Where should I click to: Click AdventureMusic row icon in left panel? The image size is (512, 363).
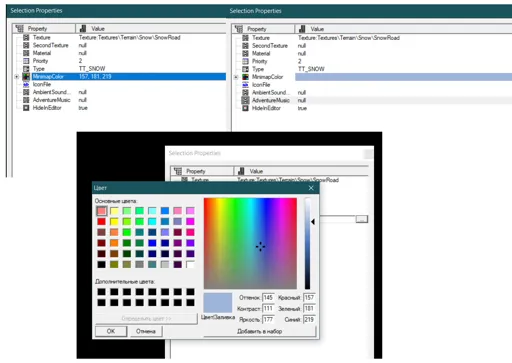pyautogui.click(x=26, y=100)
